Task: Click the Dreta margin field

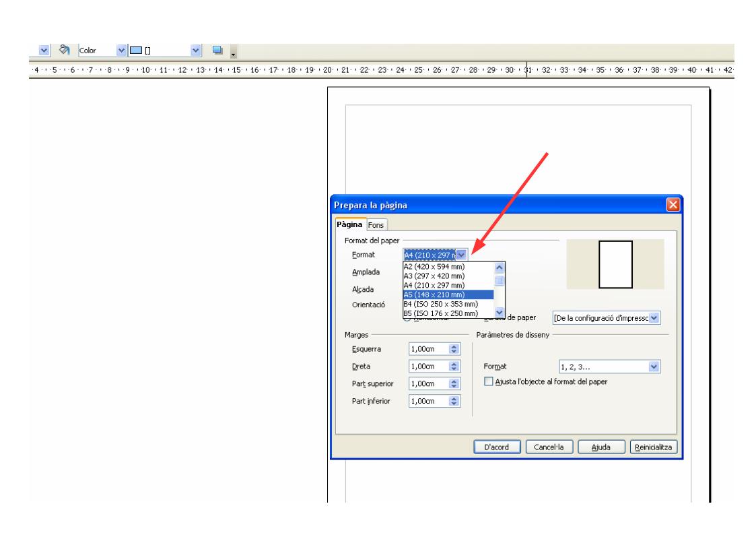Action: click(429, 366)
